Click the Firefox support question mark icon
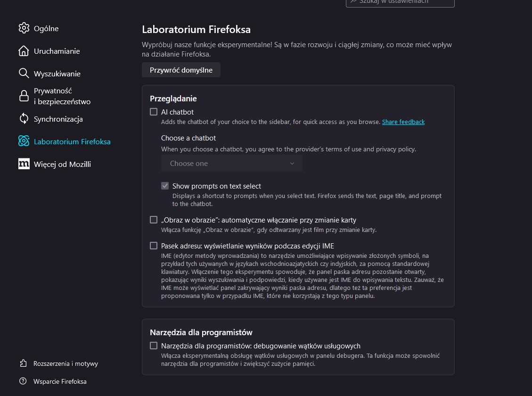 point(23,381)
